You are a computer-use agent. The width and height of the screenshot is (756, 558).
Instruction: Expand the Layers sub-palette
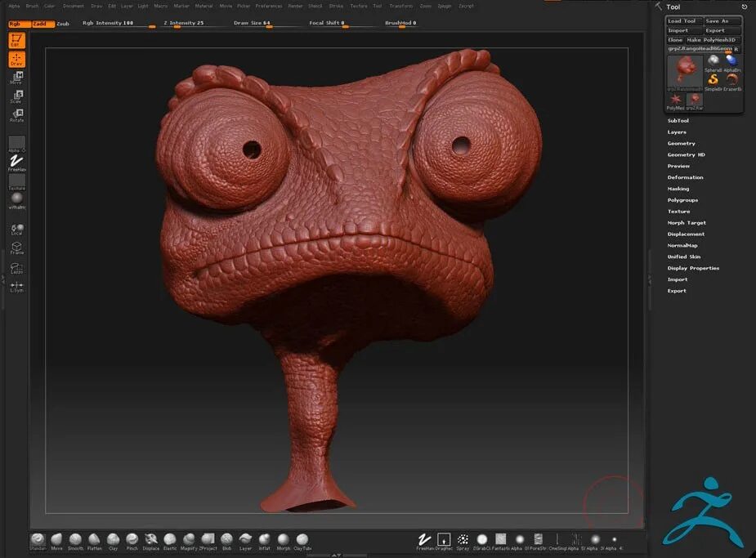[677, 132]
